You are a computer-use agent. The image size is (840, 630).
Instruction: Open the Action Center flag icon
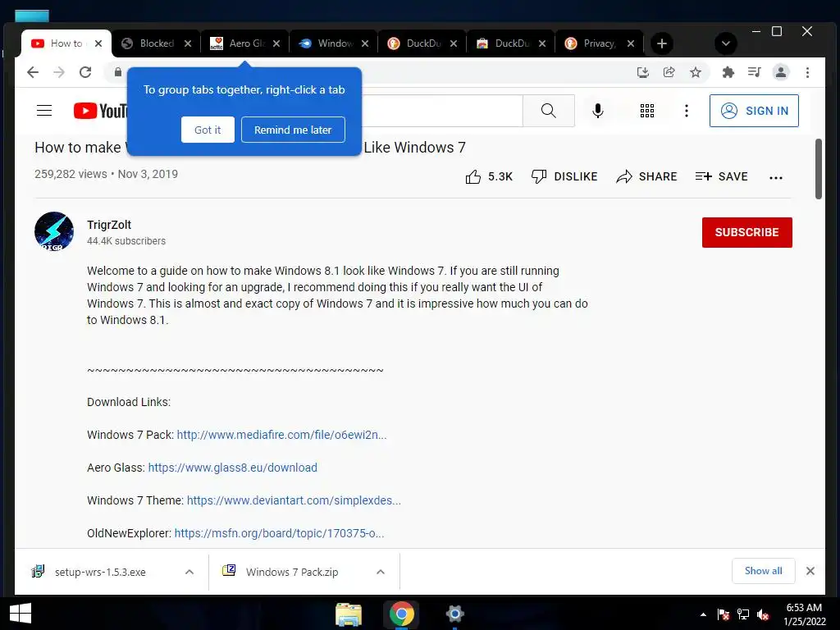(x=724, y=614)
